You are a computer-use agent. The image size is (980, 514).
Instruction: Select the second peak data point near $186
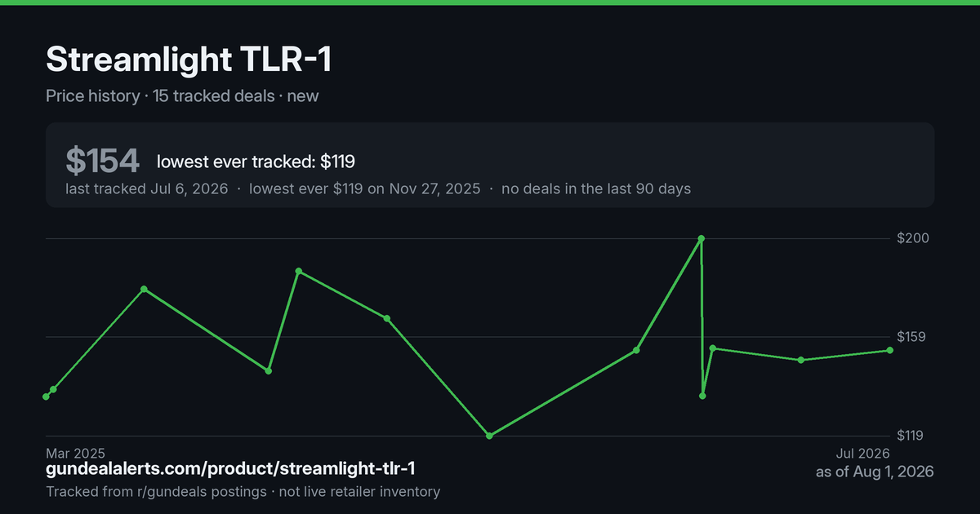pyautogui.click(x=299, y=271)
